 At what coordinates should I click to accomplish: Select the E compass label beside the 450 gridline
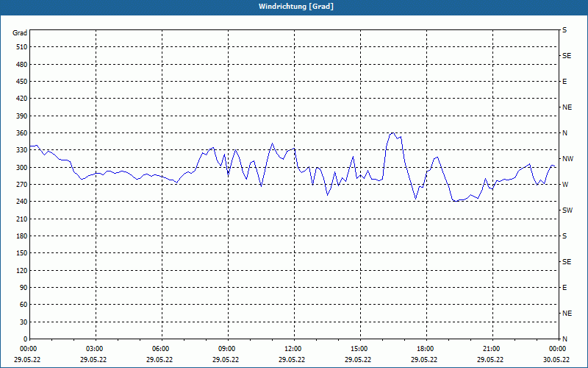coord(564,82)
